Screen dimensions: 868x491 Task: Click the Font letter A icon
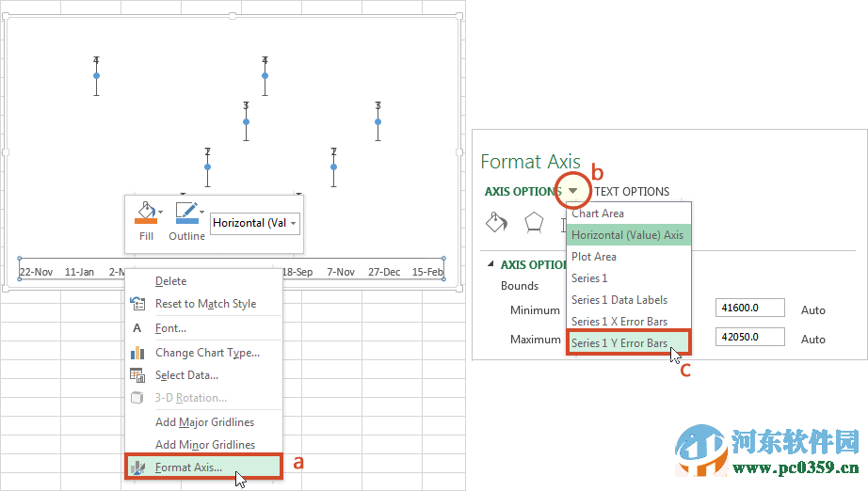[x=137, y=328]
